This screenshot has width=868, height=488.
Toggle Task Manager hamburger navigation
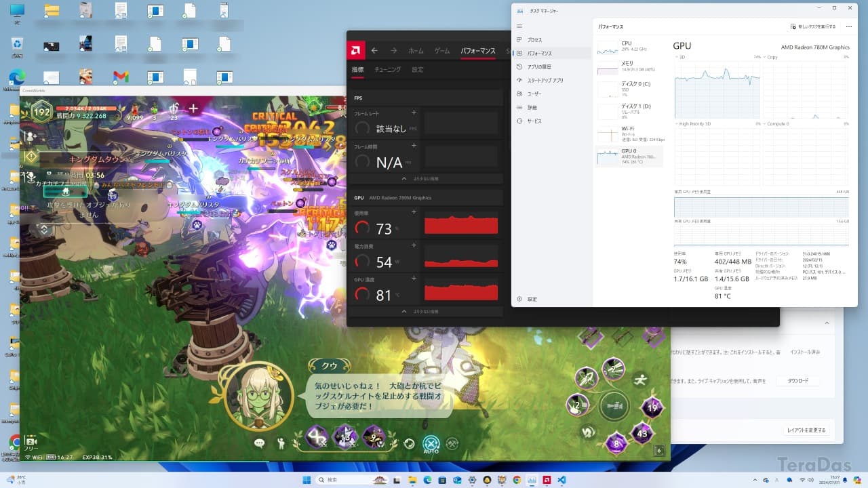(x=519, y=26)
